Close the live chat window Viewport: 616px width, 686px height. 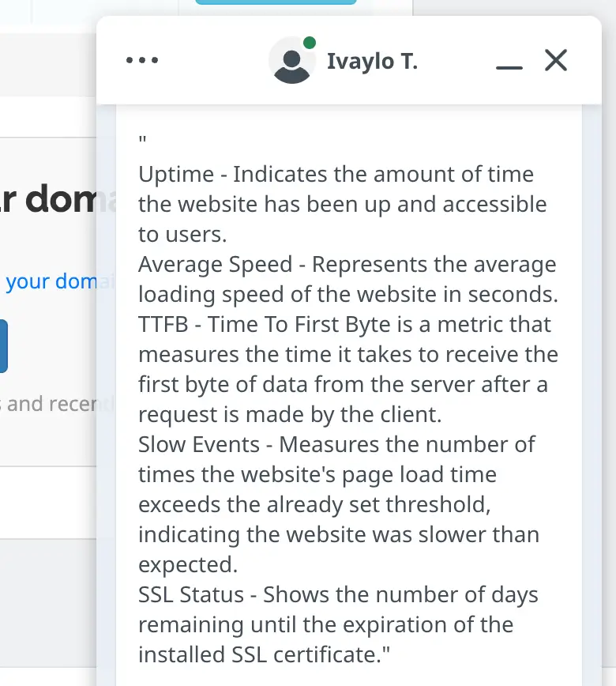pos(556,60)
